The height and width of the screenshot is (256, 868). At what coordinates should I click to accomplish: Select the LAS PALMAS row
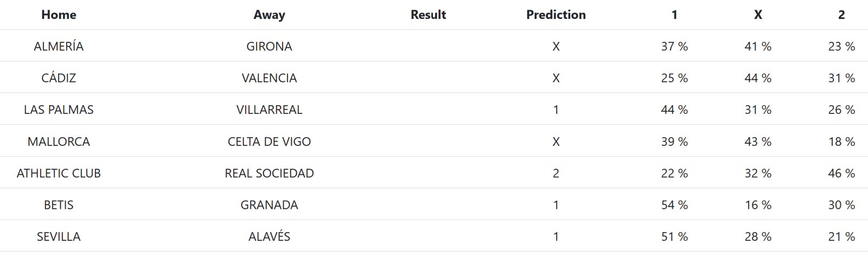click(x=59, y=110)
